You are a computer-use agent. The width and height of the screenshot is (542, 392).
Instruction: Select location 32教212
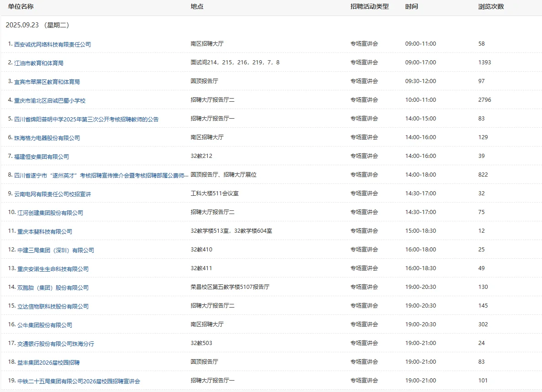[201, 156]
